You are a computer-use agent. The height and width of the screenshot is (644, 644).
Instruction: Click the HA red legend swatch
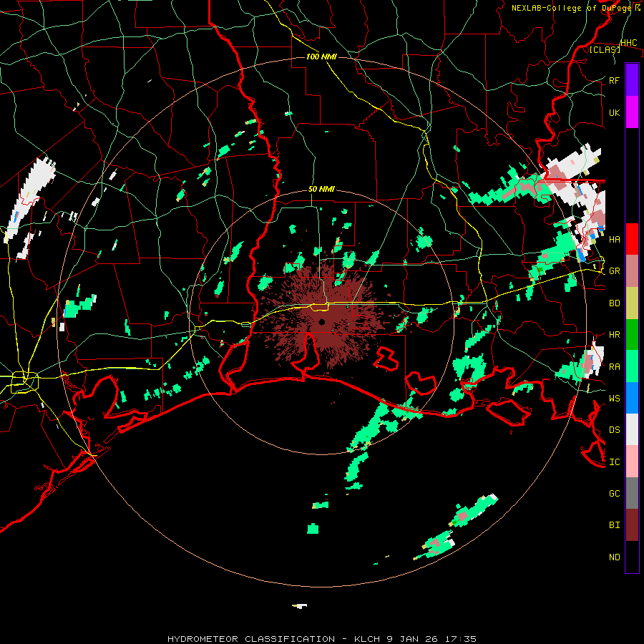click(632, 239)
